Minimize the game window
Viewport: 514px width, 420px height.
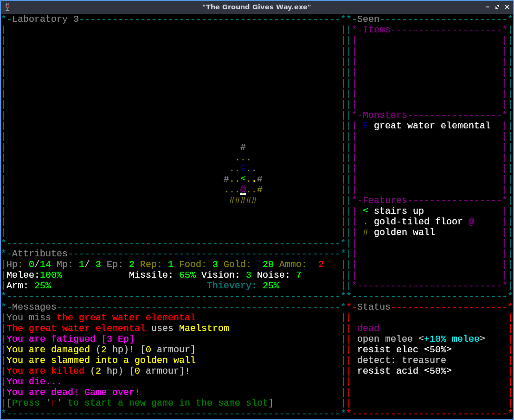488,7
